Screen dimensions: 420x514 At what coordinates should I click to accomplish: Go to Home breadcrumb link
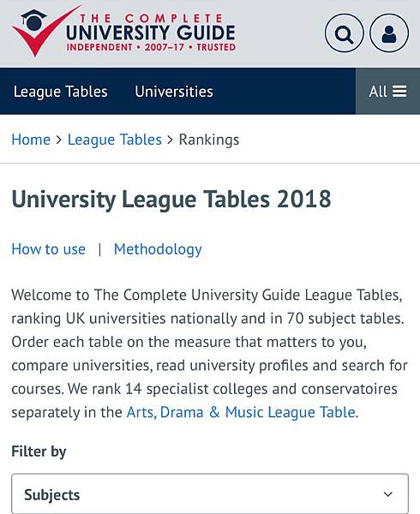(31, 140)
